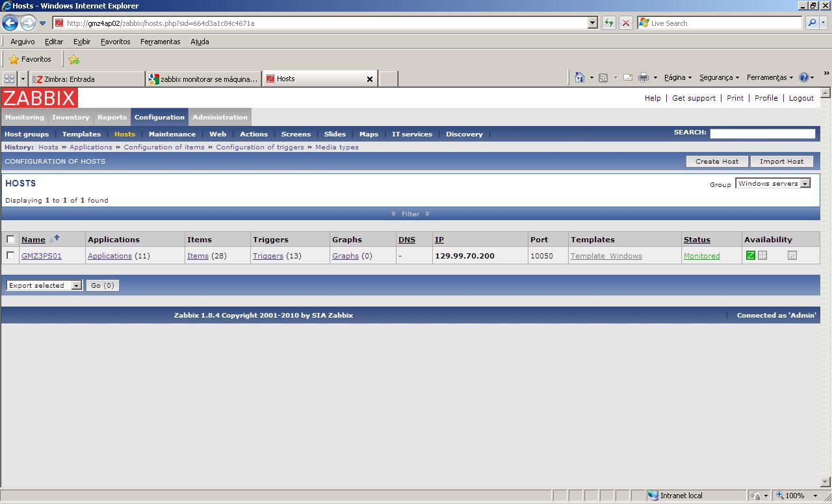Click the Live Search provider logo
The height and width of the screenshot is (504, 832).
point(644,23)
